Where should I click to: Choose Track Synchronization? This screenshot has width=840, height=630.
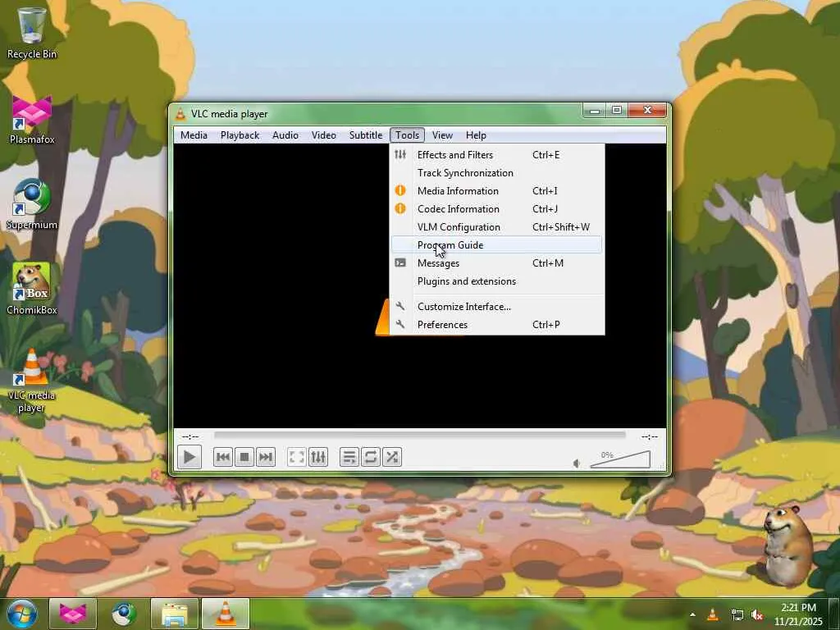coord(497,173)
